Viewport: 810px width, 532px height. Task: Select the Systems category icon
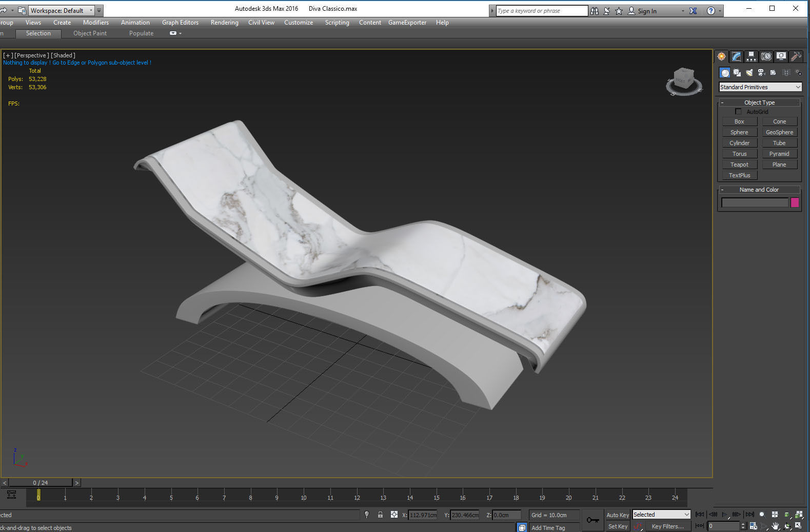798,73
